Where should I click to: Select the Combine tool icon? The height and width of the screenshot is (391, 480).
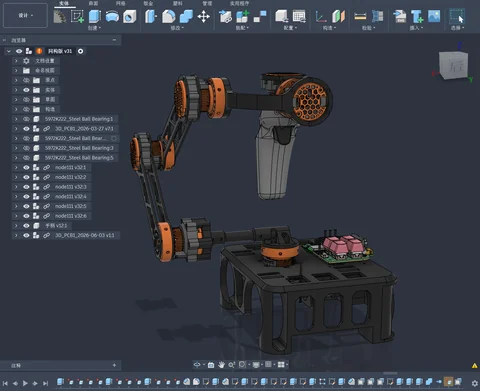pyautogui.click(x=186, y=16)
